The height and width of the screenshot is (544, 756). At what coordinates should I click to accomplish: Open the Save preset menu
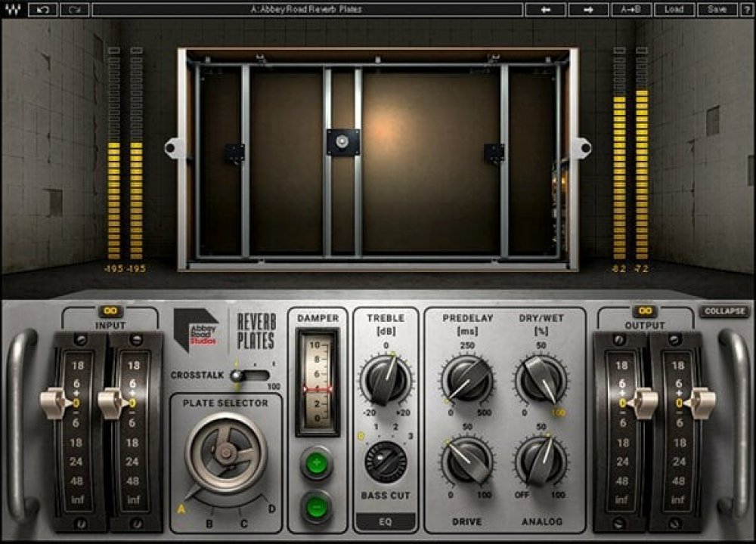pyautogui.click(x=716, y=9)
